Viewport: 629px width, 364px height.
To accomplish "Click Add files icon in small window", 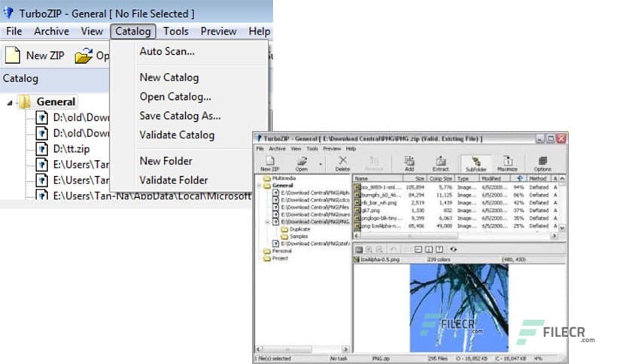I will [x=409, y=161].
